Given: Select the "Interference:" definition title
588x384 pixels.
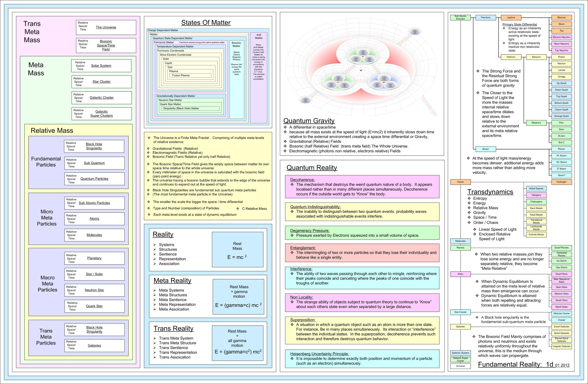Looking at the screenshot, I should click(301, 269).
